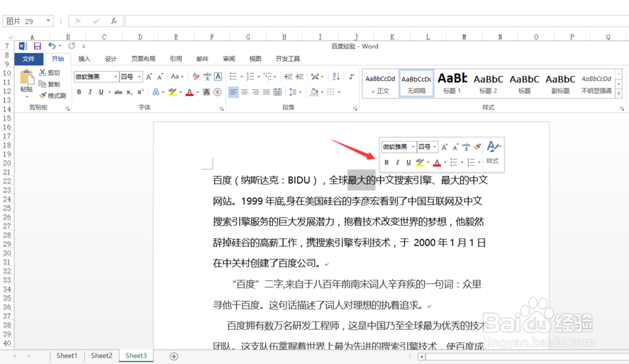Viewport: 629px width, 364px height.
Task: Open the Excel Name Box dropdown arrow
Action: coord(48,21)
